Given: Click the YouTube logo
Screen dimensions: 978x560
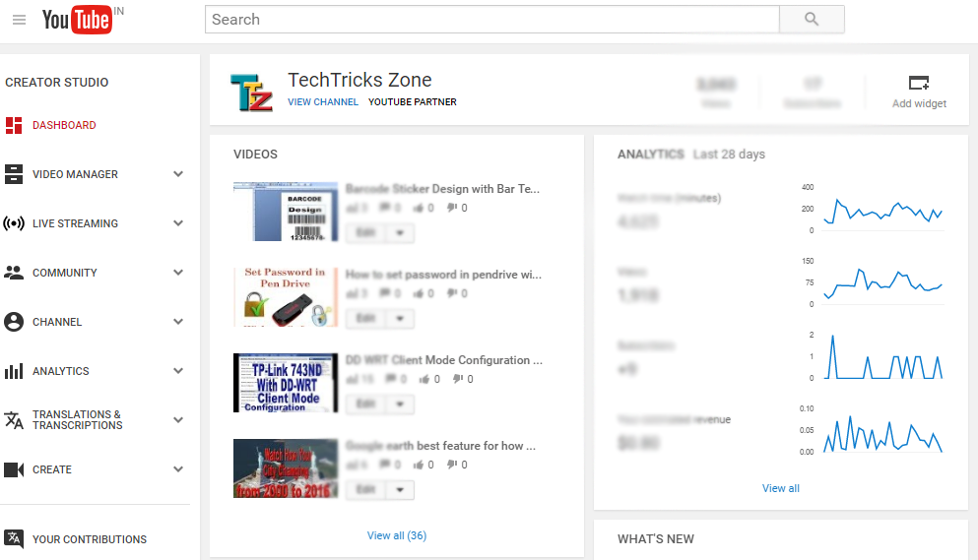Looking at the screenshot, I should 77,20.
